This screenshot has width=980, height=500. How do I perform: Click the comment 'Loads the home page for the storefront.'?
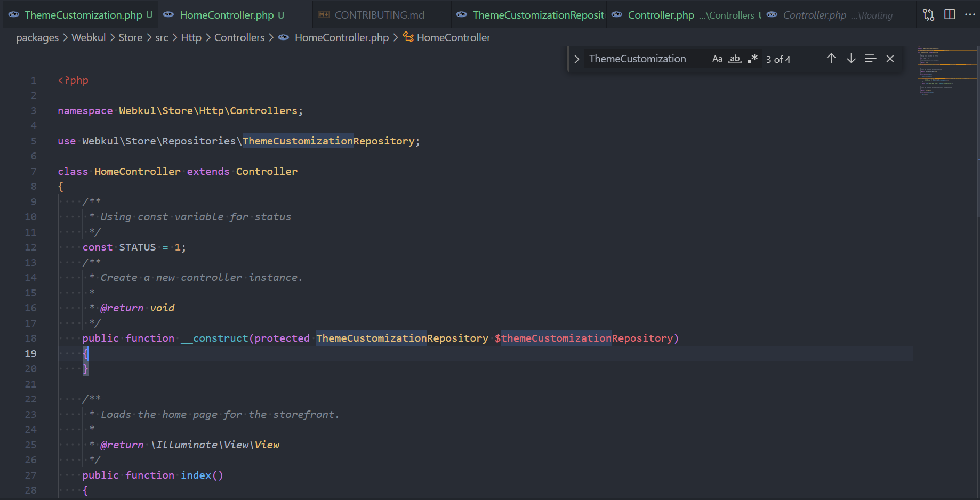[x=220, y=415]
